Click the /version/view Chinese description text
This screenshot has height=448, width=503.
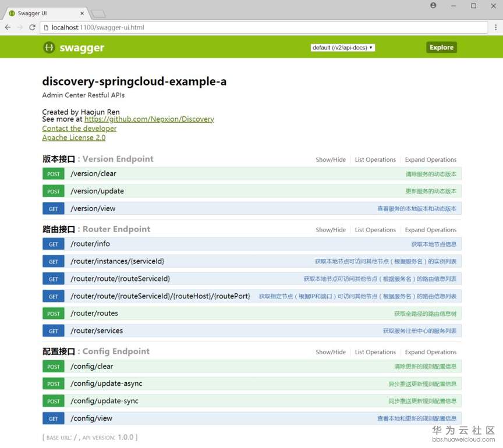coord(416,209)
